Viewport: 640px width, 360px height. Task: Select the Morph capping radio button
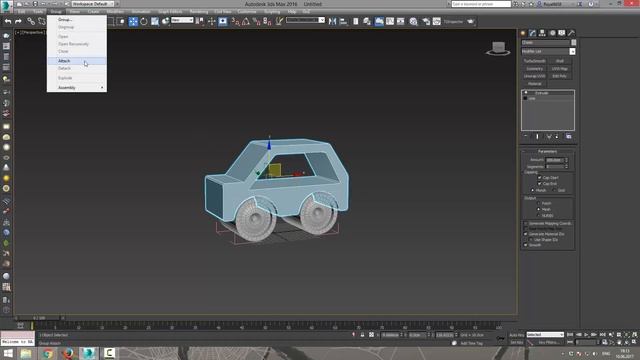[533, 191]
